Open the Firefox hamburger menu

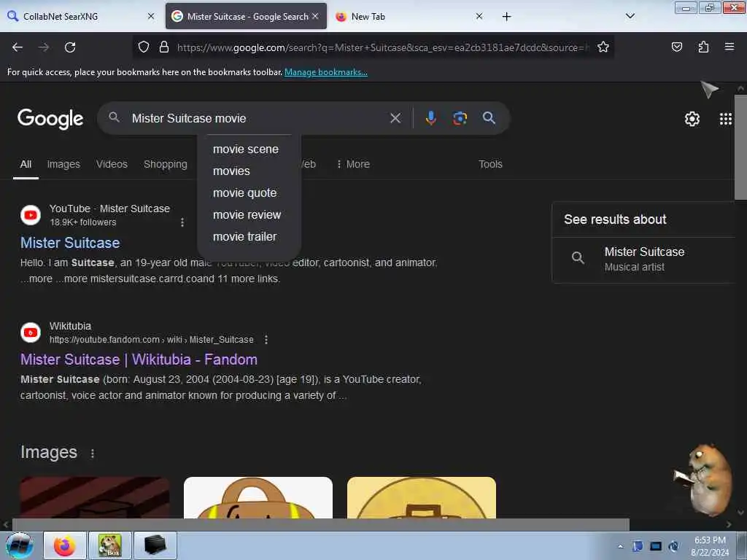tap(729, 47)
